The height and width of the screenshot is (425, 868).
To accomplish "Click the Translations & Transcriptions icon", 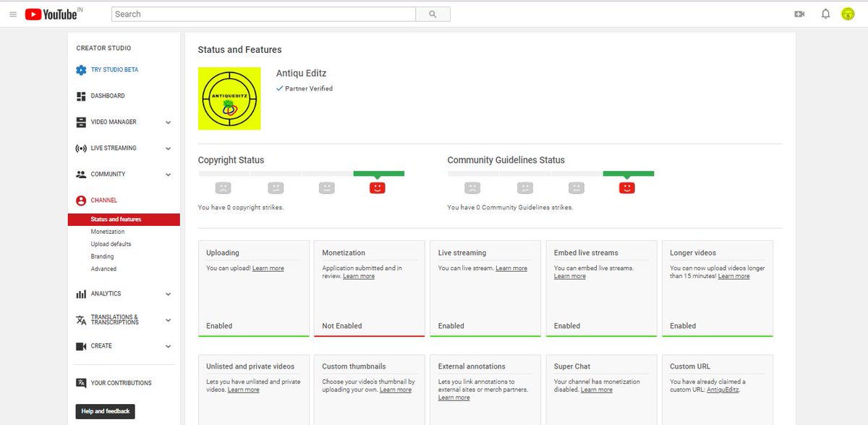I will (x=81, y=320).
